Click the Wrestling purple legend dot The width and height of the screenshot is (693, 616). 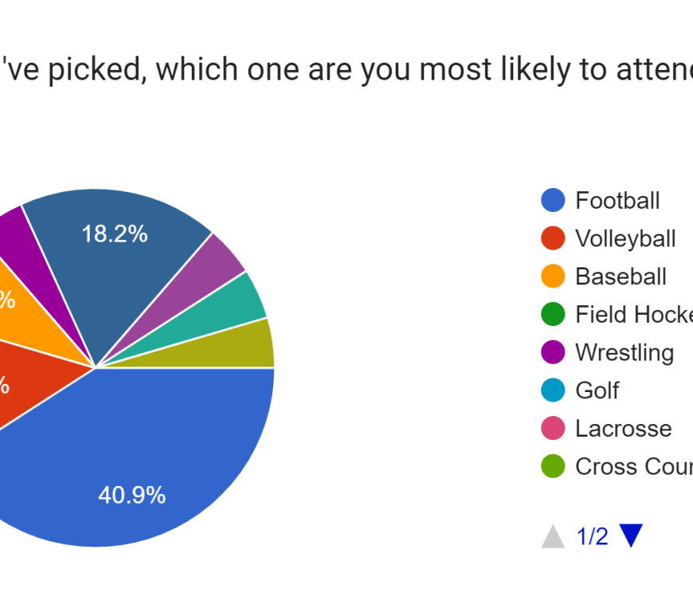tap(553, 352)
